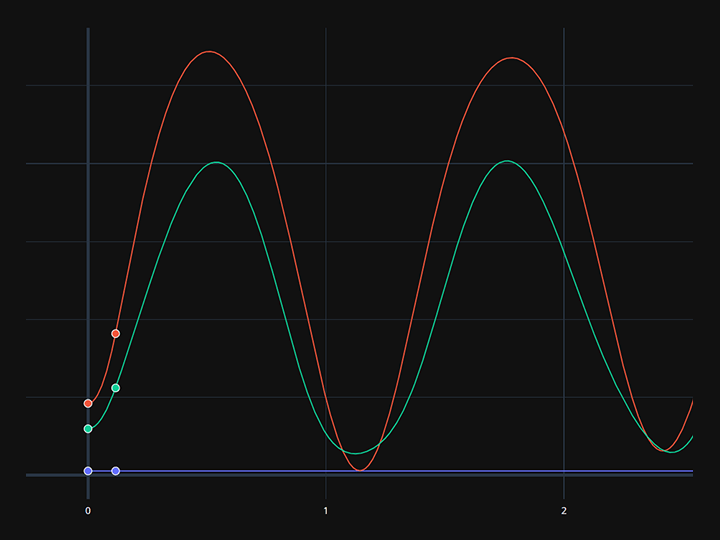Click the x-axis tick label 2
This screenshot has height=540, width=720.
point(564,511)
